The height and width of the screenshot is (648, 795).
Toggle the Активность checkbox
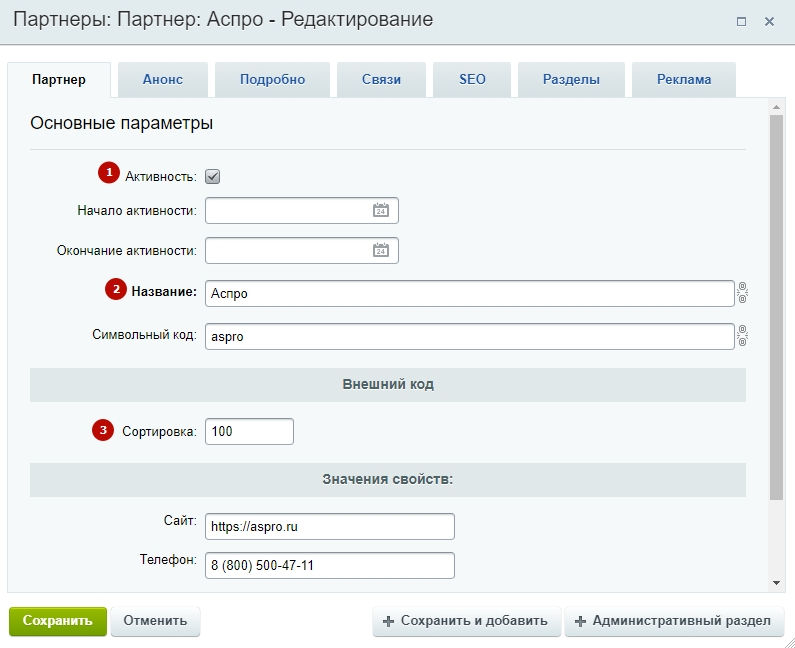(x=212, y=176)
